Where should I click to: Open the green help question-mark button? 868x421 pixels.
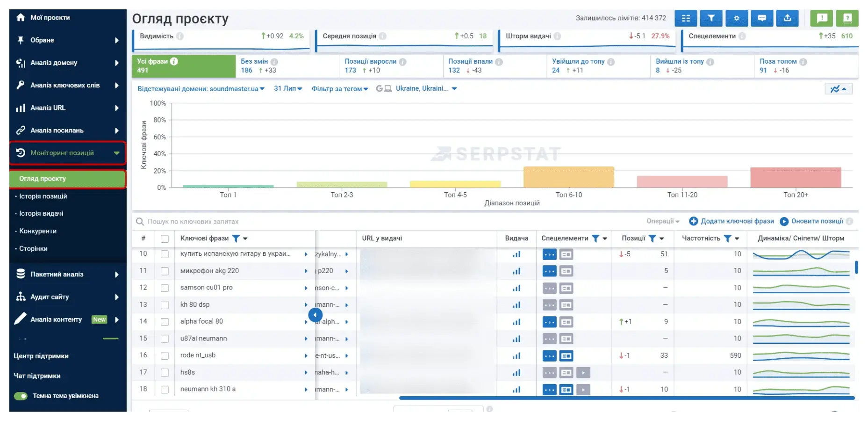pyautogui.click(x=847, y=18)
